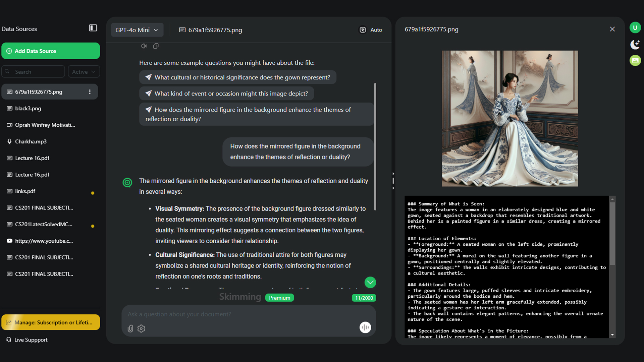Viewport: 644px width, 362px height.
Task: Open links.pdf from the source list
Action: coord(25,191)
